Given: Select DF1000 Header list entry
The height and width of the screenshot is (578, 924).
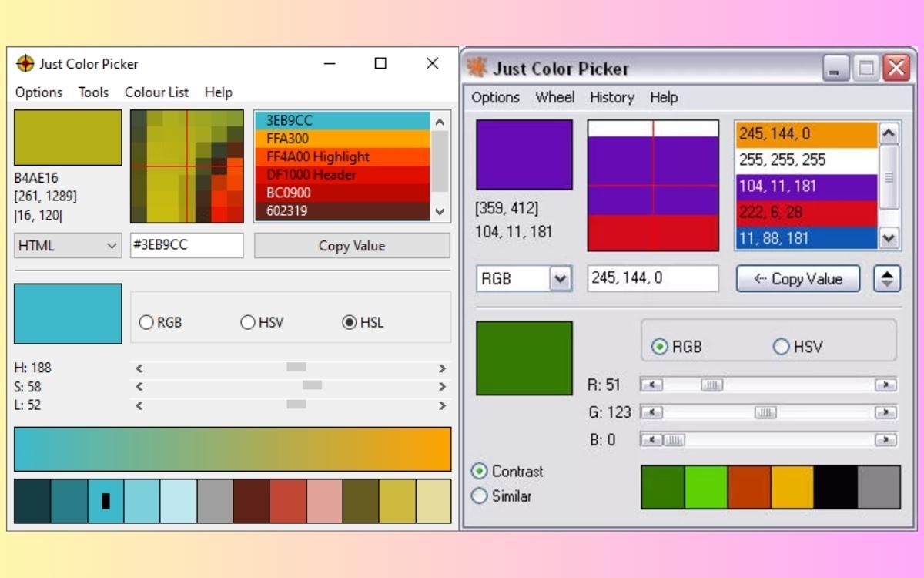Looking at the screenshot, I should [x=343, y=175].
